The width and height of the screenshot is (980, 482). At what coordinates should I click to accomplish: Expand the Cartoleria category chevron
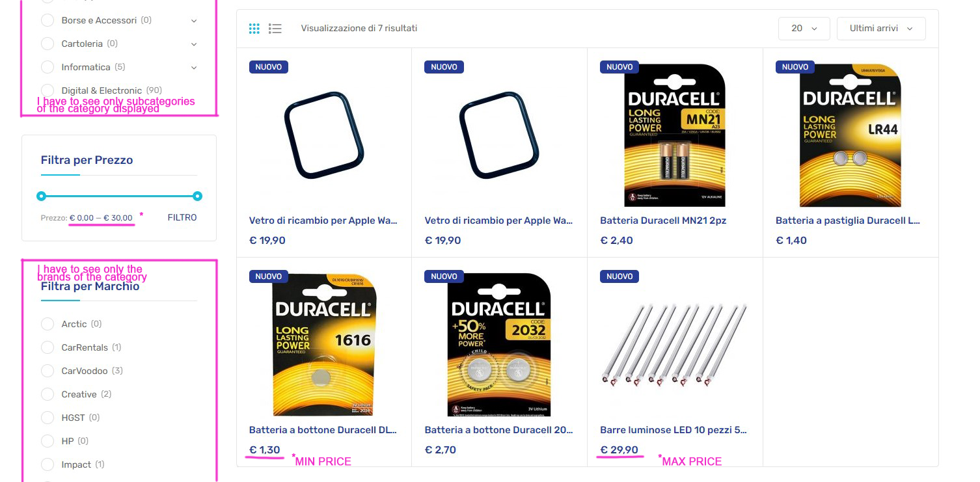(x=194, y=44)
